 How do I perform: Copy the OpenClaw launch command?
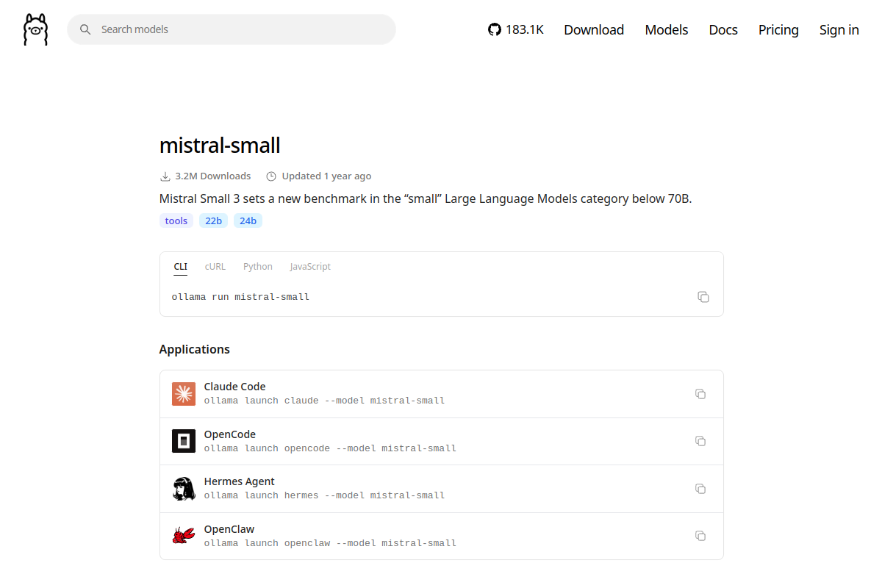[x=700, y=536]
